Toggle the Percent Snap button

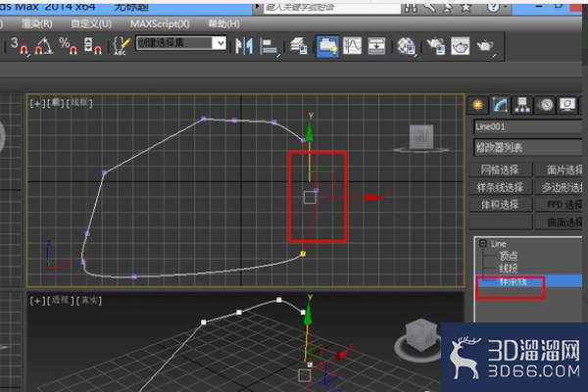tap(68, 46)
